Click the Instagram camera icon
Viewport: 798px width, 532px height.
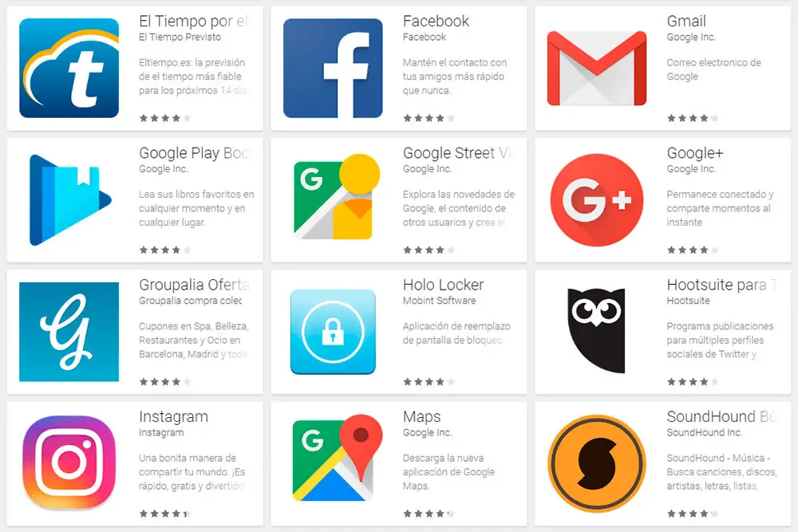pyautogui.click(x=69, y=463)
